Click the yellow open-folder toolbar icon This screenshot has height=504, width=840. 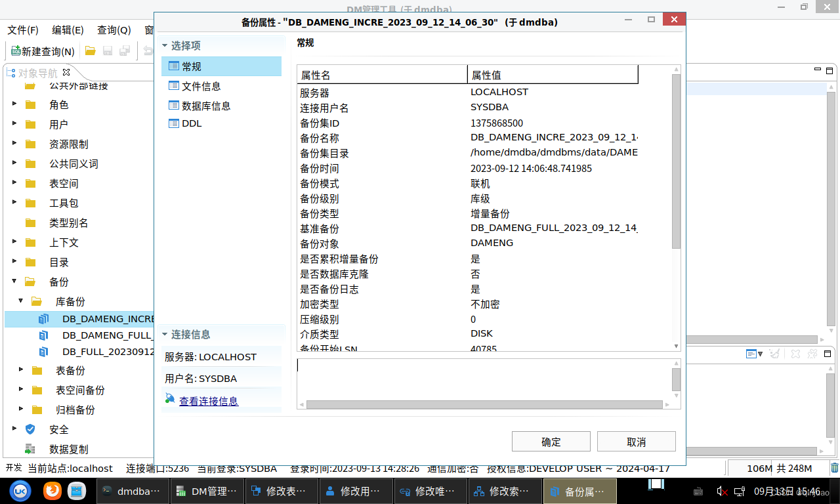91,51
